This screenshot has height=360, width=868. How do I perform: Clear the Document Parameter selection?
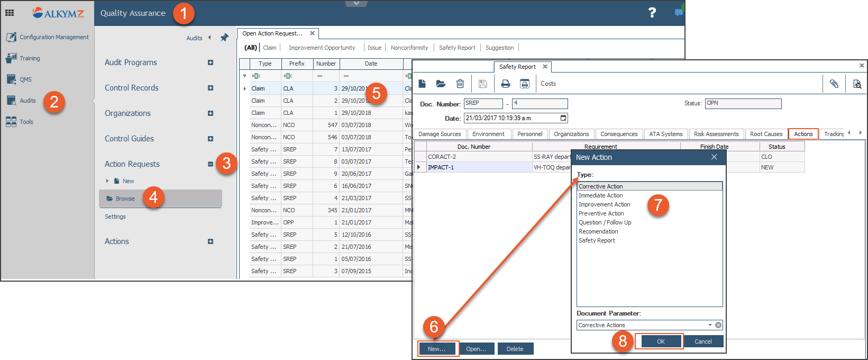tap(718, 325)
